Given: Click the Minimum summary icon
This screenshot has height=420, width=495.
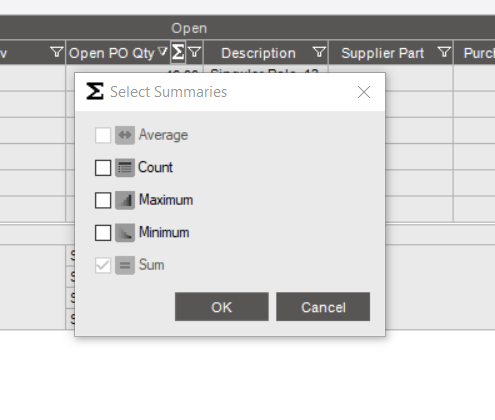Looking at the screenshot, I should [x=125, y=233].
